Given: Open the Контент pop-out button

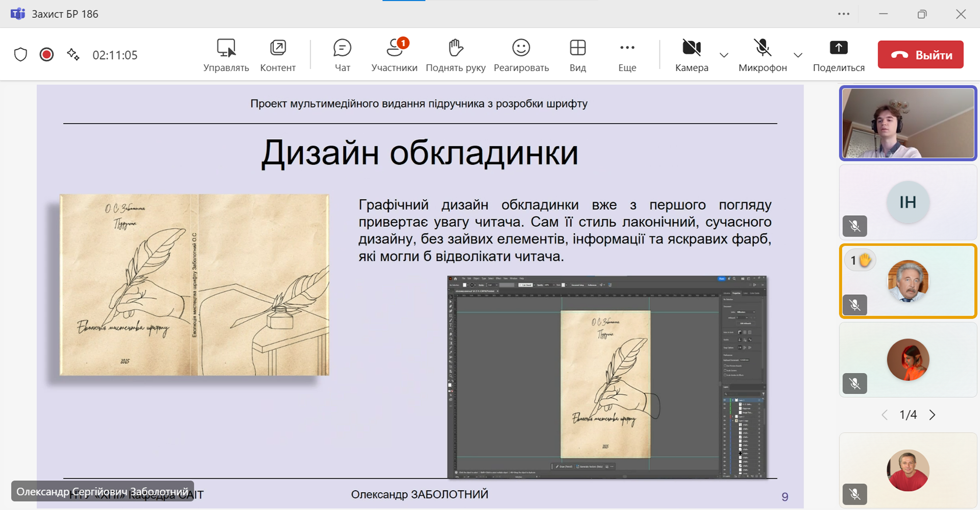Looking at the screenshot, I should click(278, 55).
